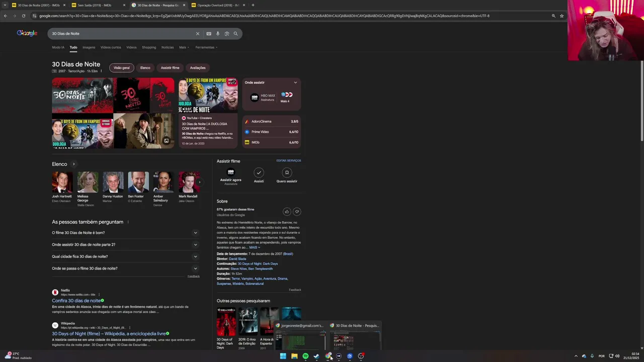The image size is (644, 362).
Task: Dislike the film with thumbs down
Action: [297, 212]
